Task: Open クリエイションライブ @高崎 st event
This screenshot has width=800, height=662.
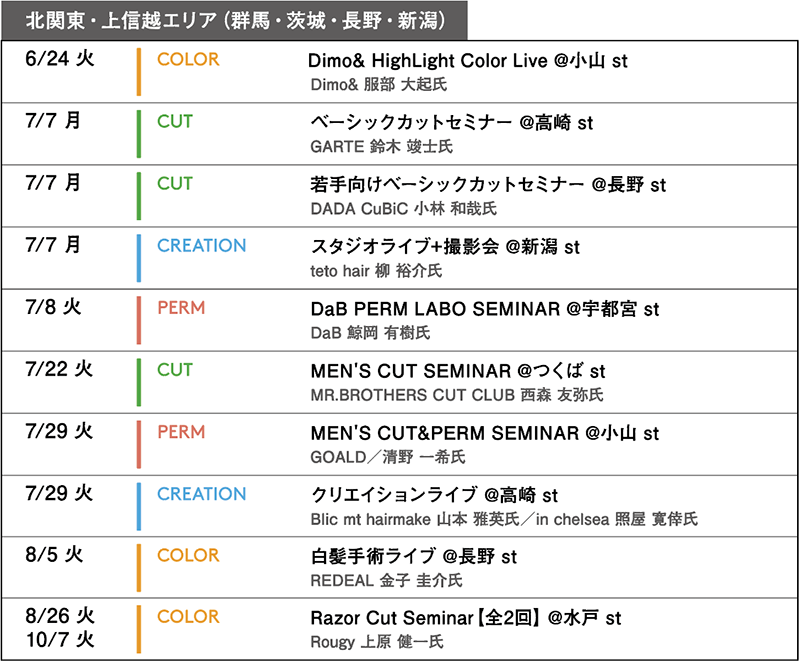Action: tap(434, 495)
